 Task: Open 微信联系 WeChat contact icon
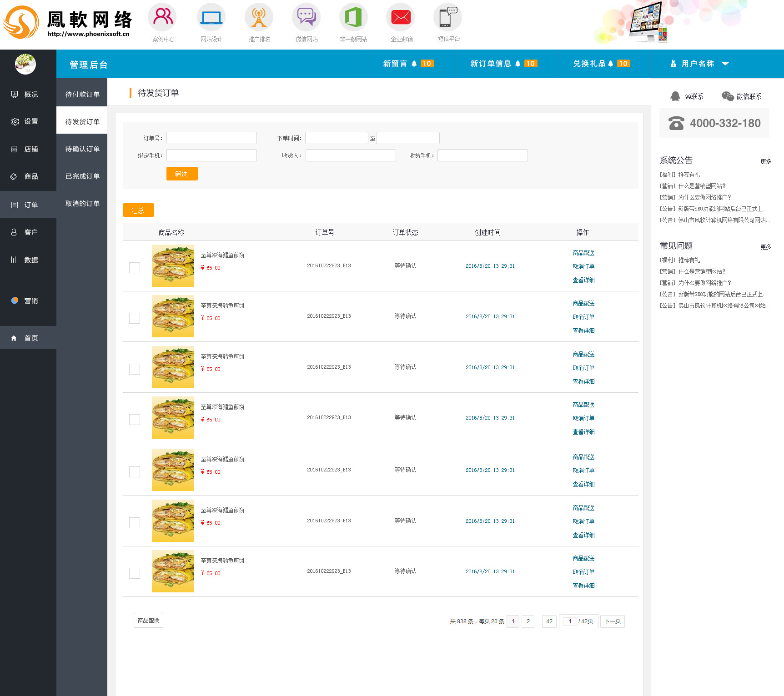click(728, 96)
